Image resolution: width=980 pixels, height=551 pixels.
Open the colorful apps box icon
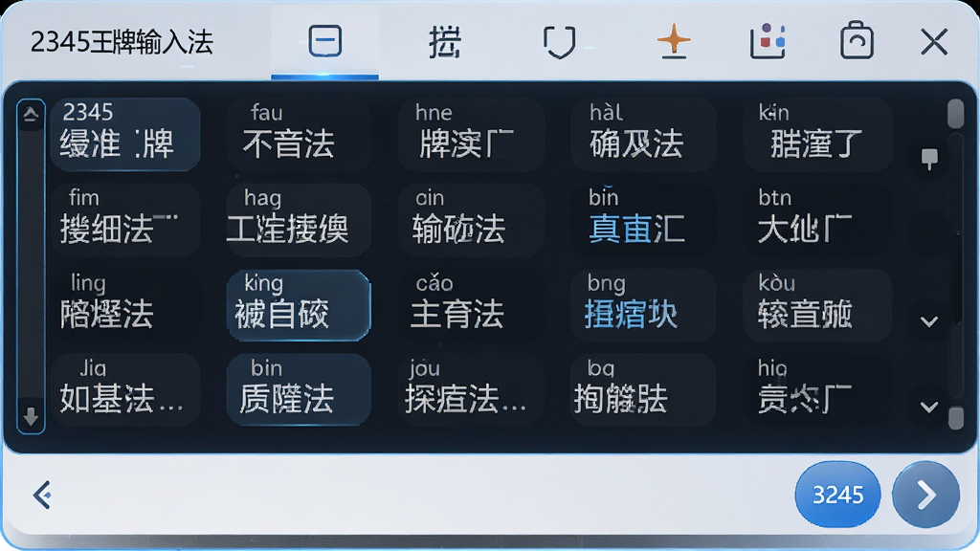768,41
